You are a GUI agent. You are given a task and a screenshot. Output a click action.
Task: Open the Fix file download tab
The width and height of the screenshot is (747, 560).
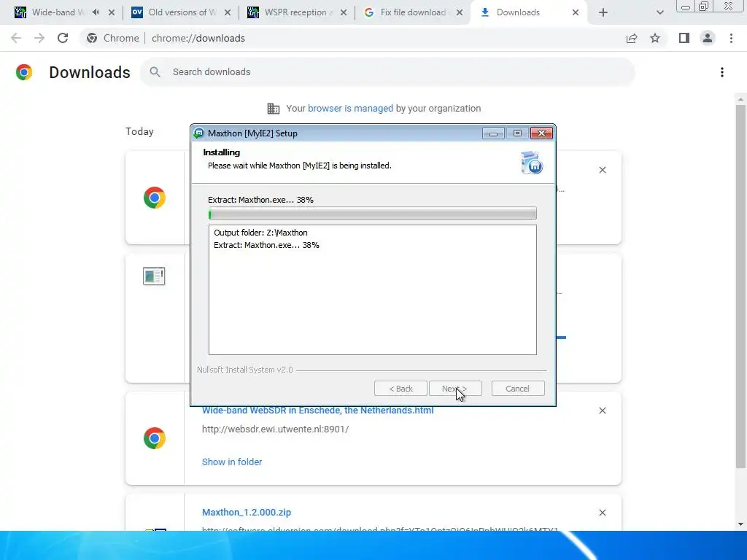point(413,12)
